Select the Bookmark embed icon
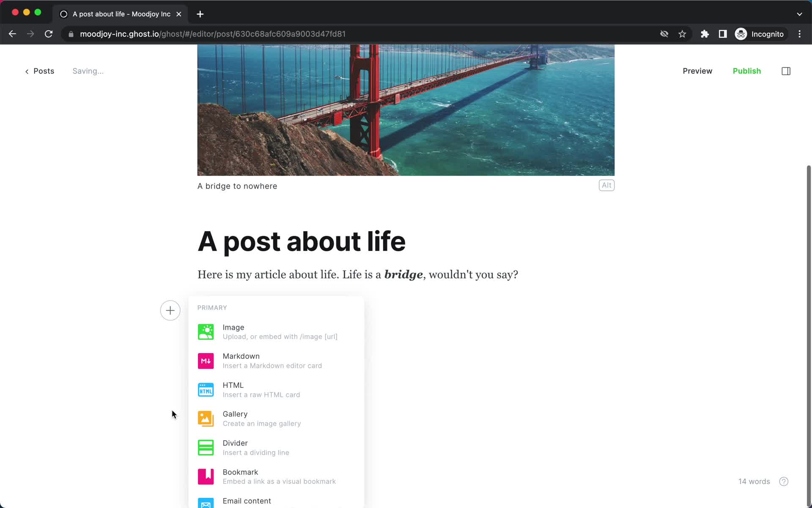This screenshot has height=508, width=812. pyautogui.click(x=206, y=476)
